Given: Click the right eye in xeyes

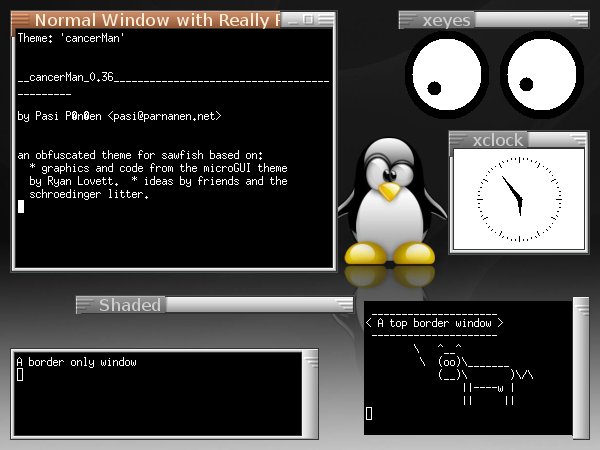Looking at the screenshot, I should pyautogui.click(x=542, y=75).
